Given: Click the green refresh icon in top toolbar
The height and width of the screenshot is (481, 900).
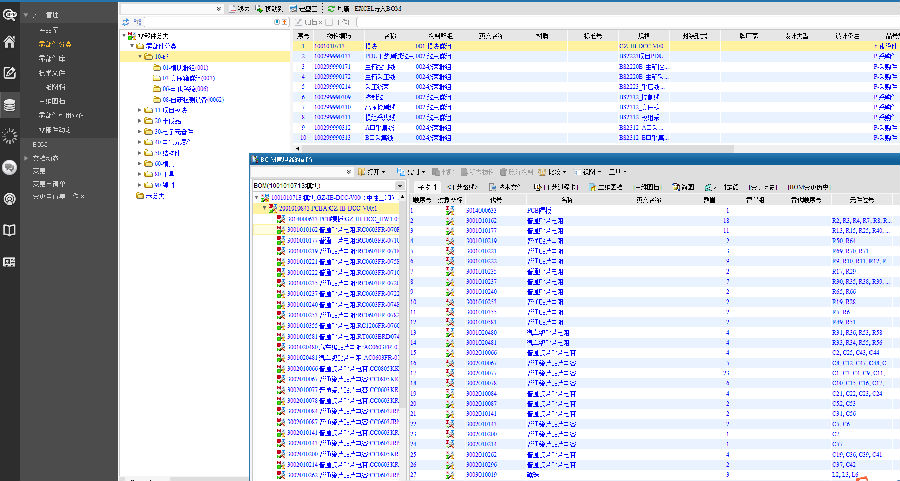Looking at the screenshot, I should tap(331, 8).
